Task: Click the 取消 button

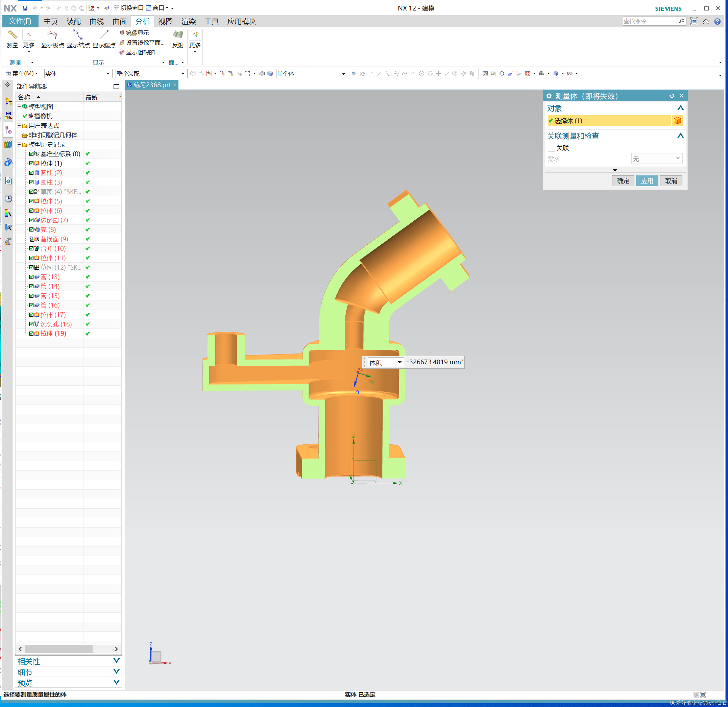Action: click(x=671, y=181)
